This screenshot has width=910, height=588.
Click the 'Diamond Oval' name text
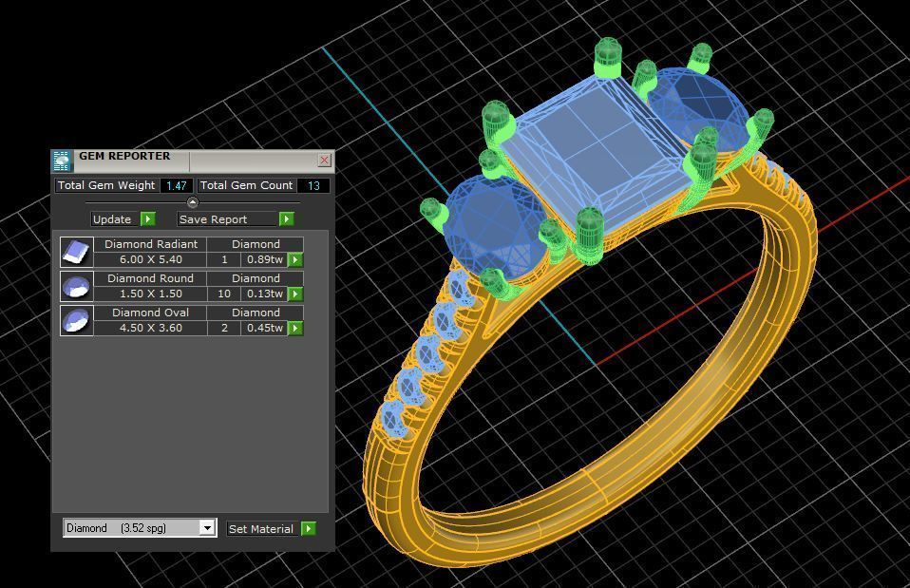[x=150, y=313]
